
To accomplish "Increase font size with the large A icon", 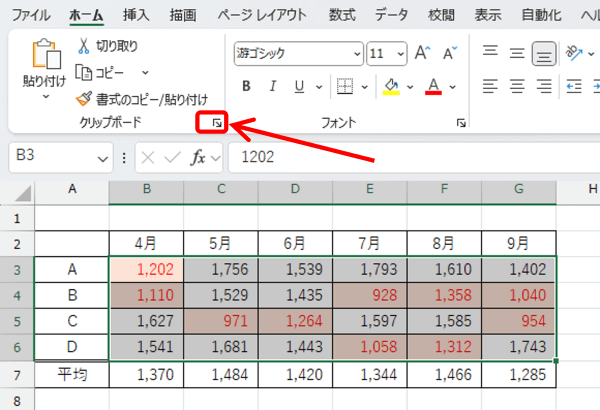I will click(421, 53).
